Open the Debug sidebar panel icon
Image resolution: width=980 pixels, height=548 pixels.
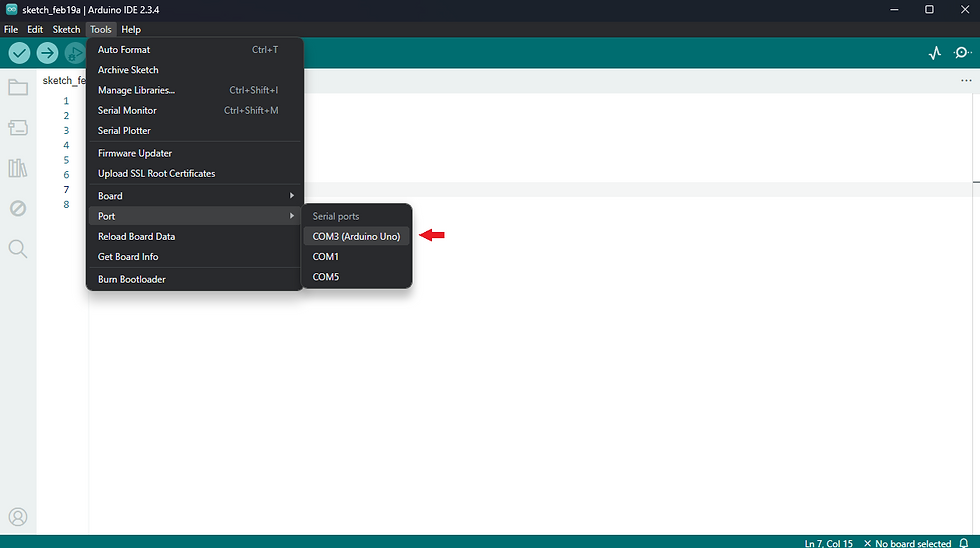[18, 208]
